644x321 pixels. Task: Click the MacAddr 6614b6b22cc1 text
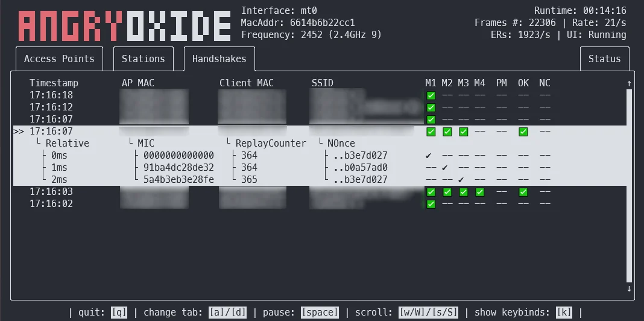pos(298,22)
